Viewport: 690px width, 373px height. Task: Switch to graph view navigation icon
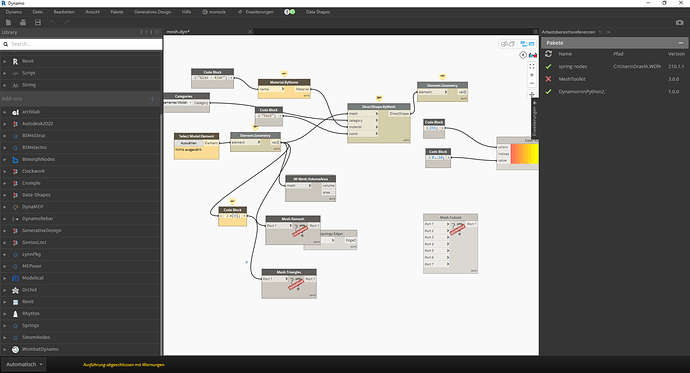[527, 44]
